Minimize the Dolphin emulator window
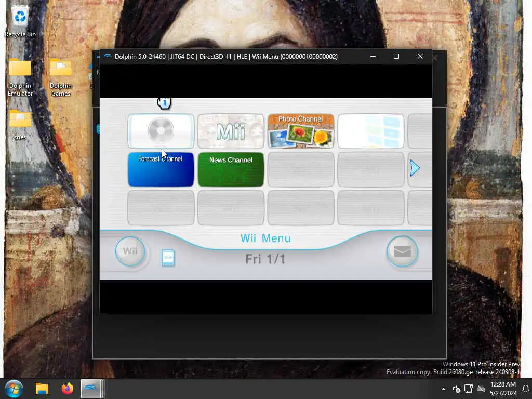The image size is (532, 399). click(x=373, y=56)
